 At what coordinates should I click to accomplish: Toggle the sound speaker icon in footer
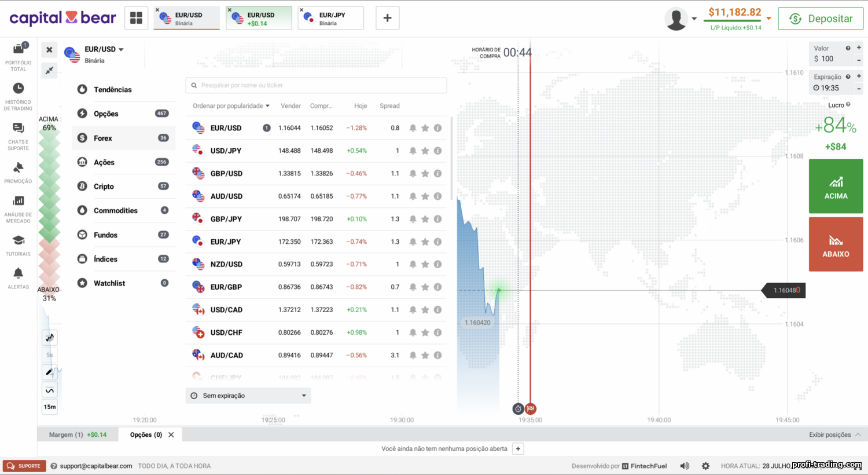[x=685, y=466]
